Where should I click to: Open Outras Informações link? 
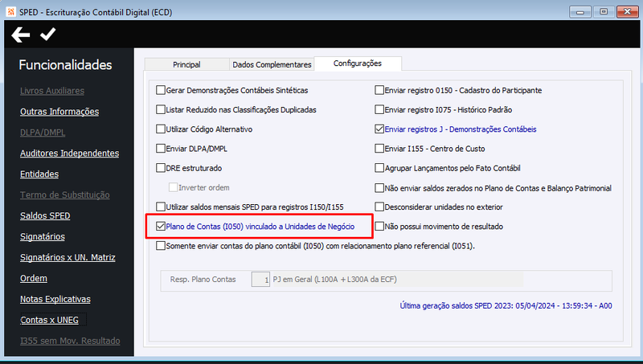pyautogui.click(x=59, y=112)
